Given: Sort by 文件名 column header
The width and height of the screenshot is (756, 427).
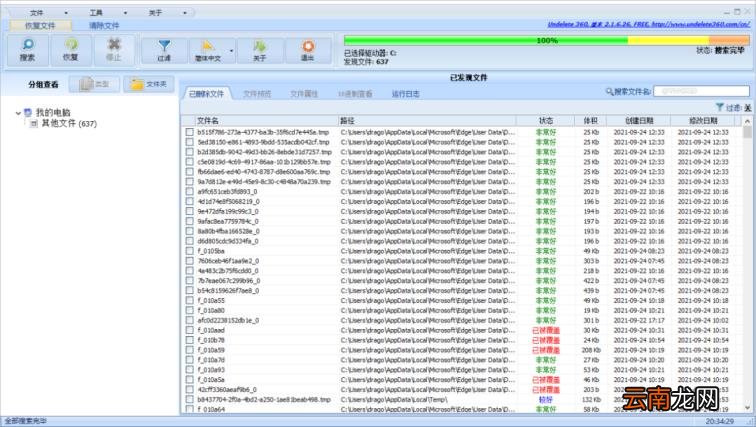Looking at the screenshot, I should click(266, 120).
